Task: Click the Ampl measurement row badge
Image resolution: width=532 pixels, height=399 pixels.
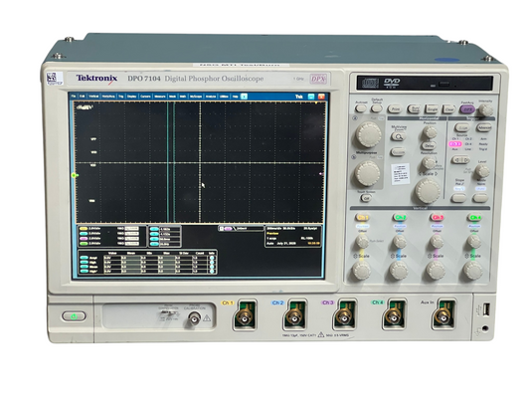Action: tap(85, 258)
